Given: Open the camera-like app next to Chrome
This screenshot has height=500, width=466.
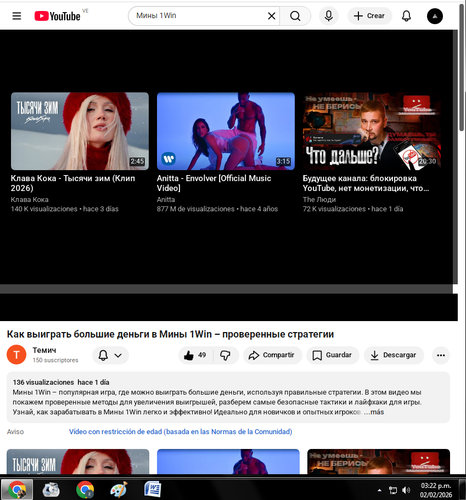Looking at the screenshot, I should (x=51, y=489).
